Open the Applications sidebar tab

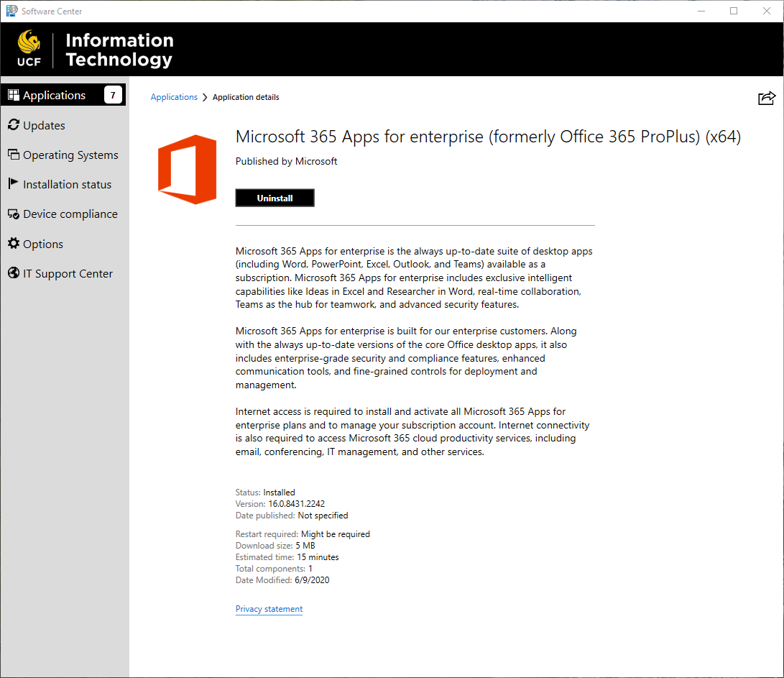pos(63,95)
